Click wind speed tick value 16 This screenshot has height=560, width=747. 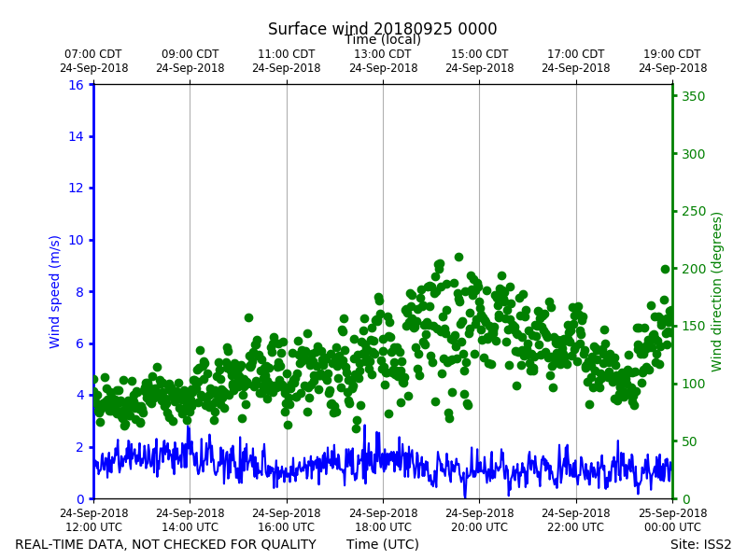76,85
